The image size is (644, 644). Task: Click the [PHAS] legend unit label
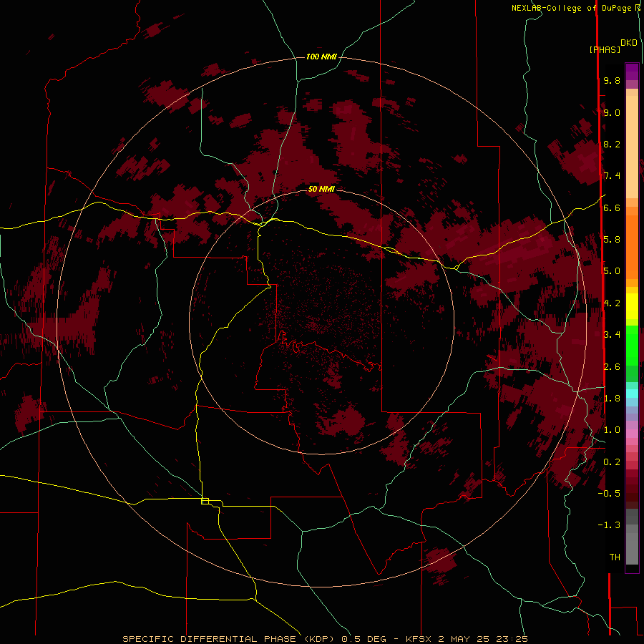605,49
